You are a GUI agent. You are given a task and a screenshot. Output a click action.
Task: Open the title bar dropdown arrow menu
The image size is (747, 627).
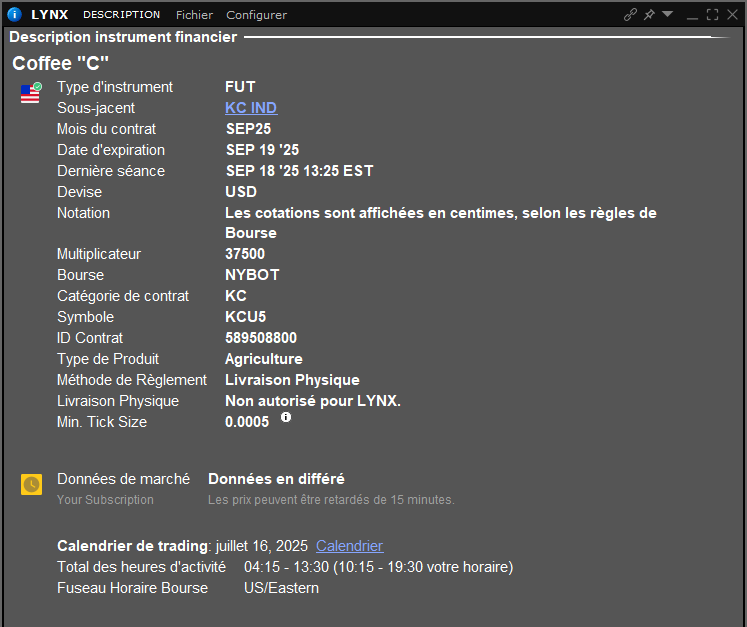point(668,14)
